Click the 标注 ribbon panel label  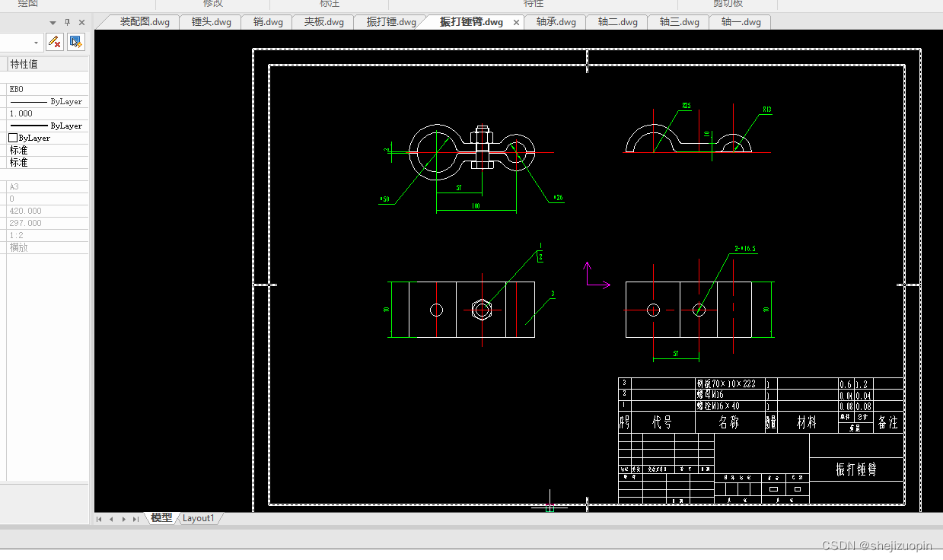coord(330,4)
